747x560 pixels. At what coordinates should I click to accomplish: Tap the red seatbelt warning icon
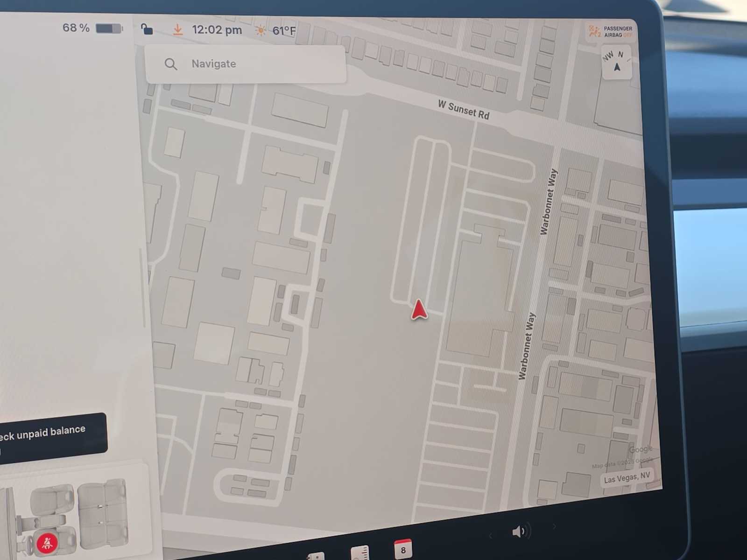(47, 543)
